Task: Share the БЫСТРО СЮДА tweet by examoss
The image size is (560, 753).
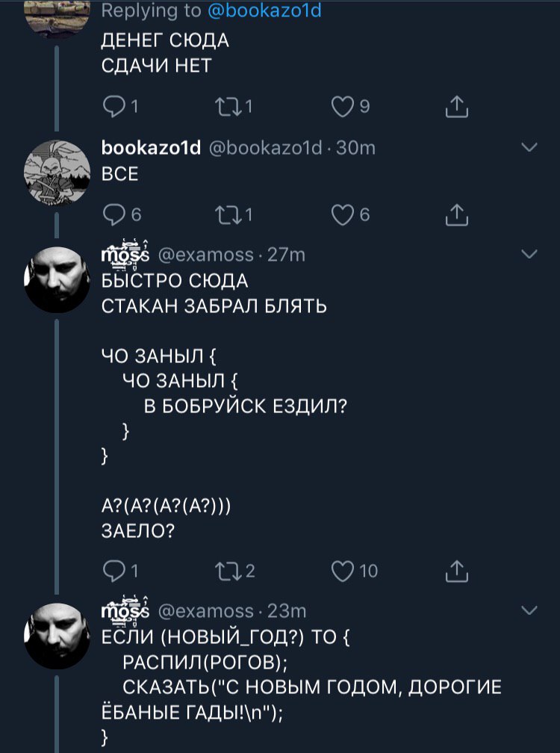Action: (456, 571)
